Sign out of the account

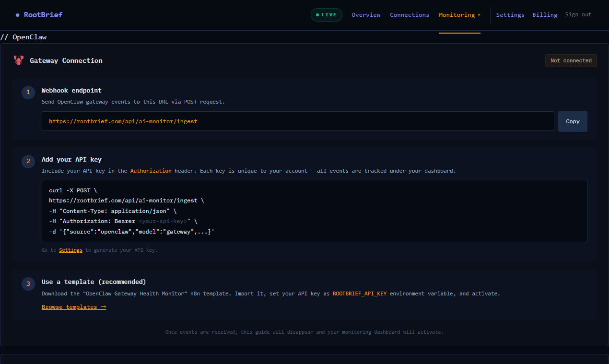click(x=578, y=15)
